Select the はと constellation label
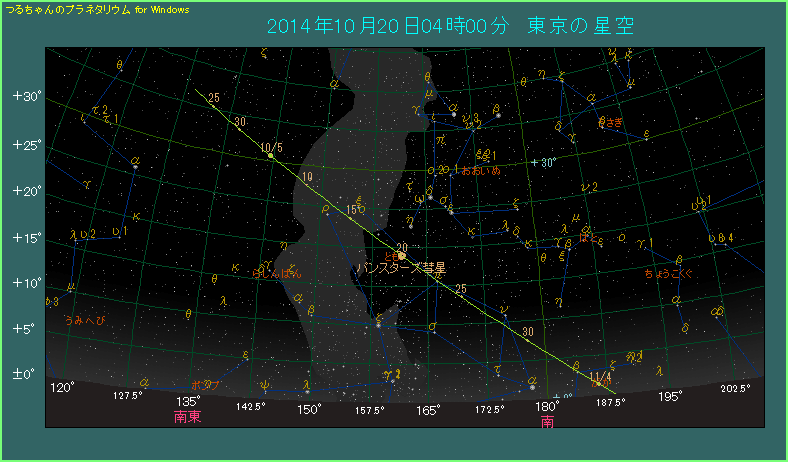The width and height of the screenshot is (788, 462). (590, 238)
